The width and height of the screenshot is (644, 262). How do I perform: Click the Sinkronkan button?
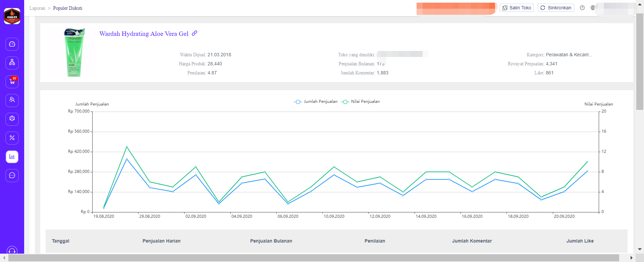[x=556, y=8]
